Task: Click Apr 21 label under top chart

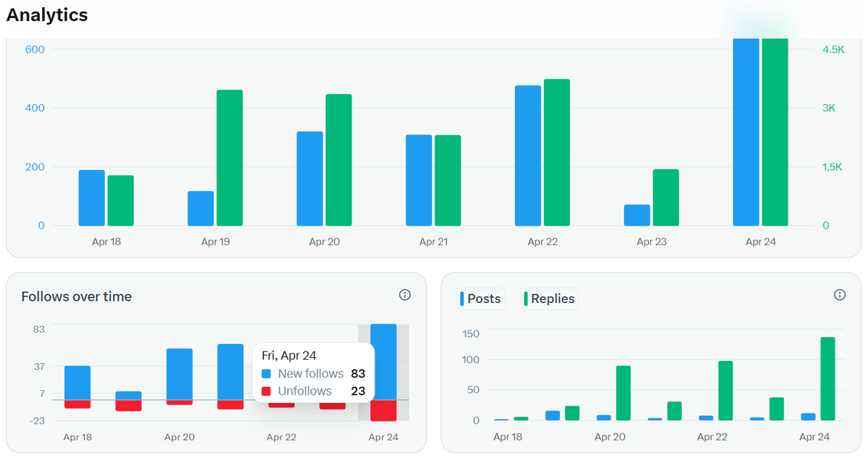Action: point(433,241)
